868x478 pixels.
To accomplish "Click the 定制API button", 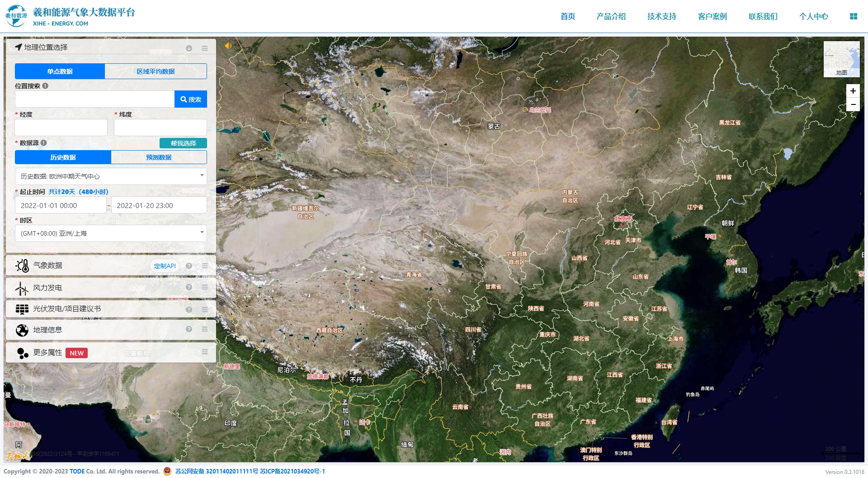I will pos(165,266).
